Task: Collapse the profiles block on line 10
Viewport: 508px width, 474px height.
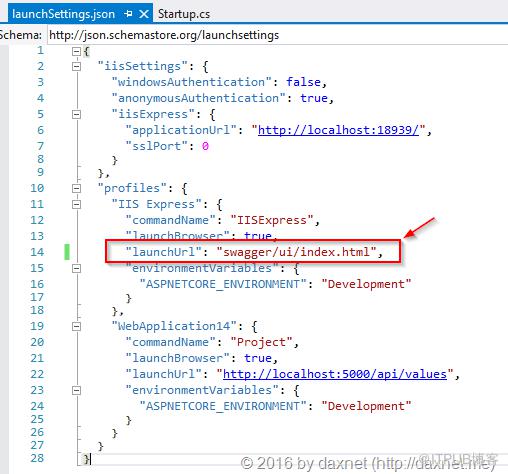Action: click(76, 189)
